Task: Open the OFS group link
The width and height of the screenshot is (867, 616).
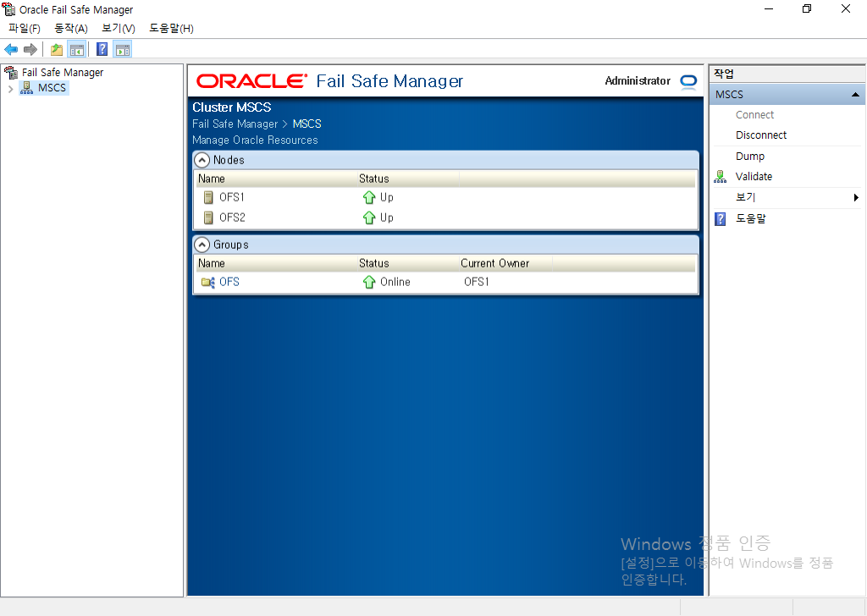Action: click(229, 283)
